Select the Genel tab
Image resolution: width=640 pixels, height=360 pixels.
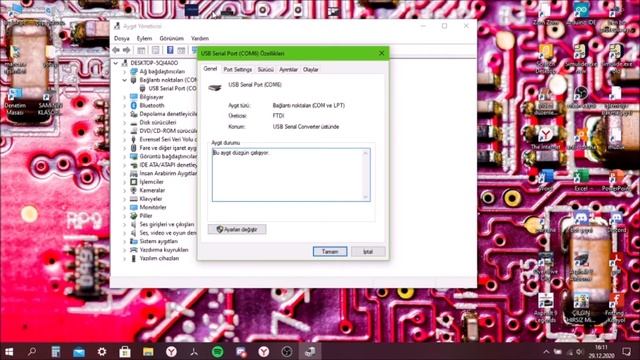coord(210,69)
